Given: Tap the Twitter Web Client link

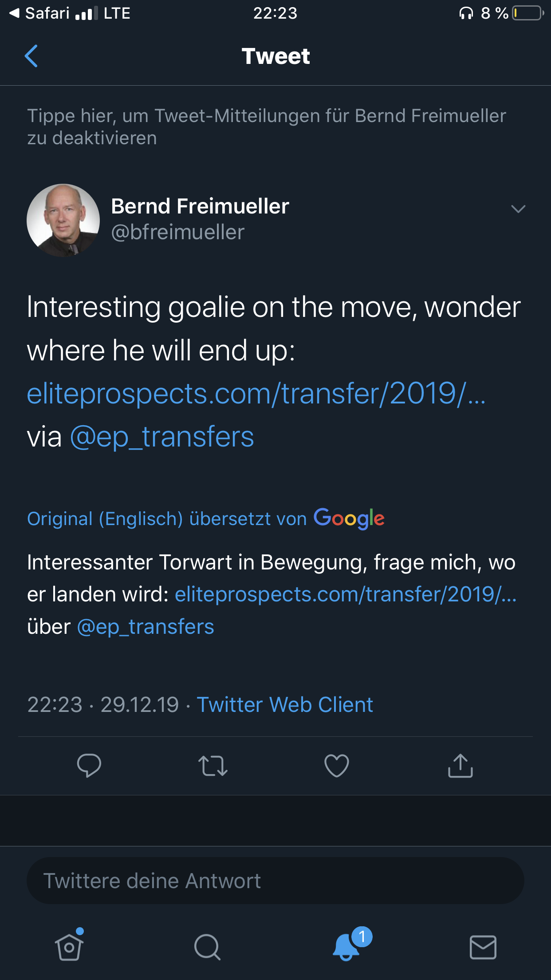Looking at the screenshot, I should click(x=284, y=704).
